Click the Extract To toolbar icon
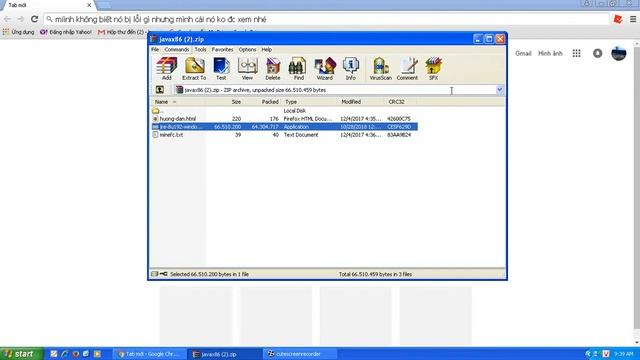 [x=194, y=68]
